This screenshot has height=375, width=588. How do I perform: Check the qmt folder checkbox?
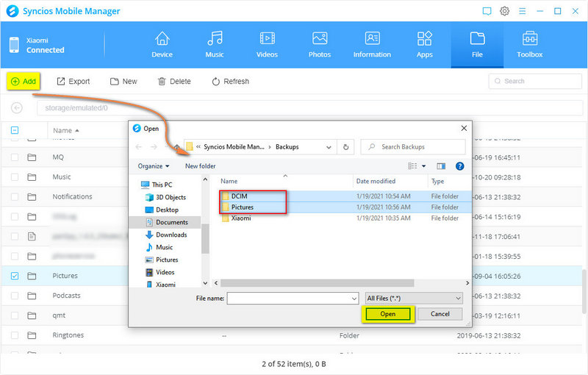pyautogui.click(x=15, y=315)
